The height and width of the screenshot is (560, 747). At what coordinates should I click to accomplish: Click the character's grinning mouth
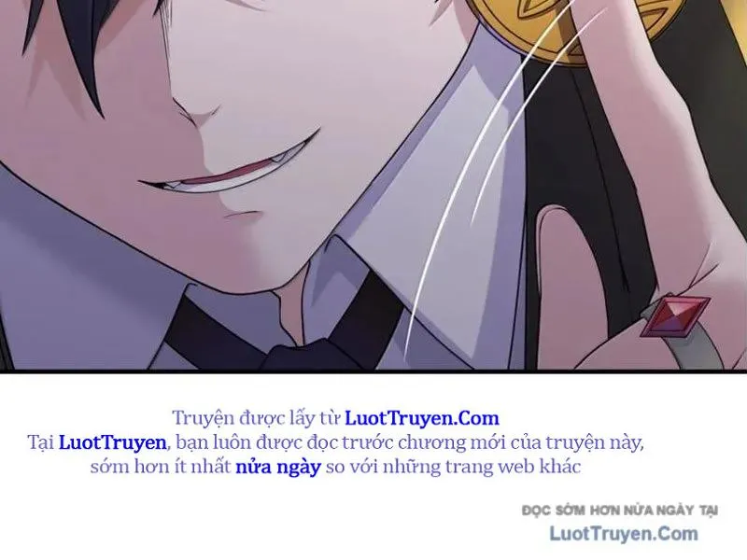click(230, 168)
